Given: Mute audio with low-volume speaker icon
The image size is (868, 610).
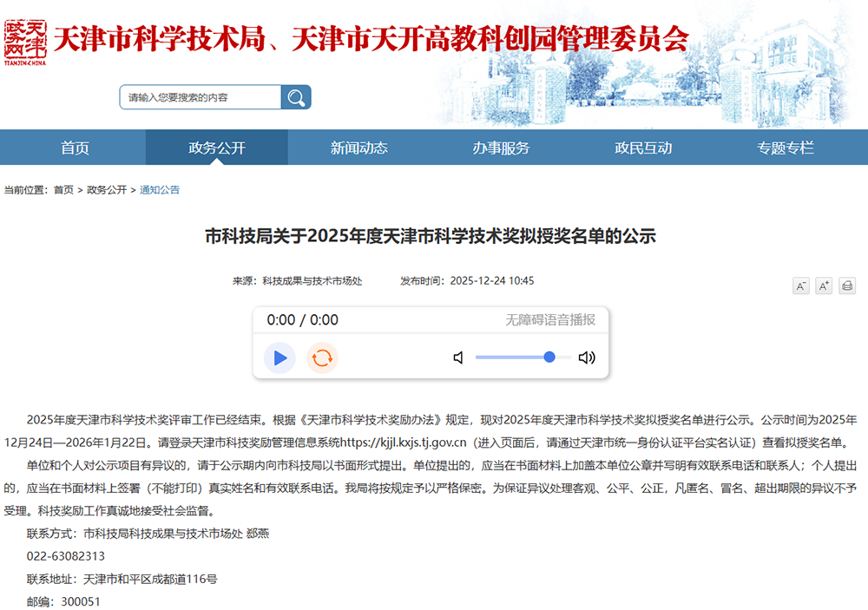Looking at the screenshot, I should click(458, 357).
